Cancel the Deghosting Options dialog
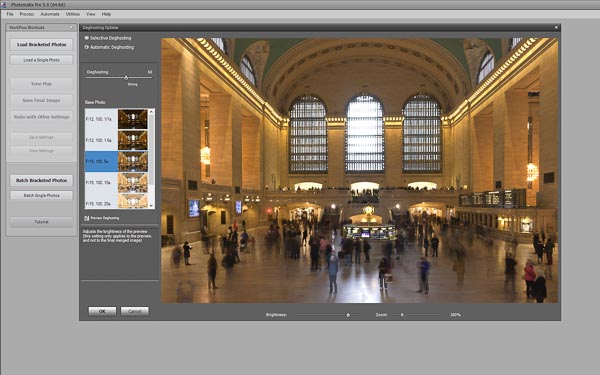Viewport: 600px width, 375px height. pos(135,311)
